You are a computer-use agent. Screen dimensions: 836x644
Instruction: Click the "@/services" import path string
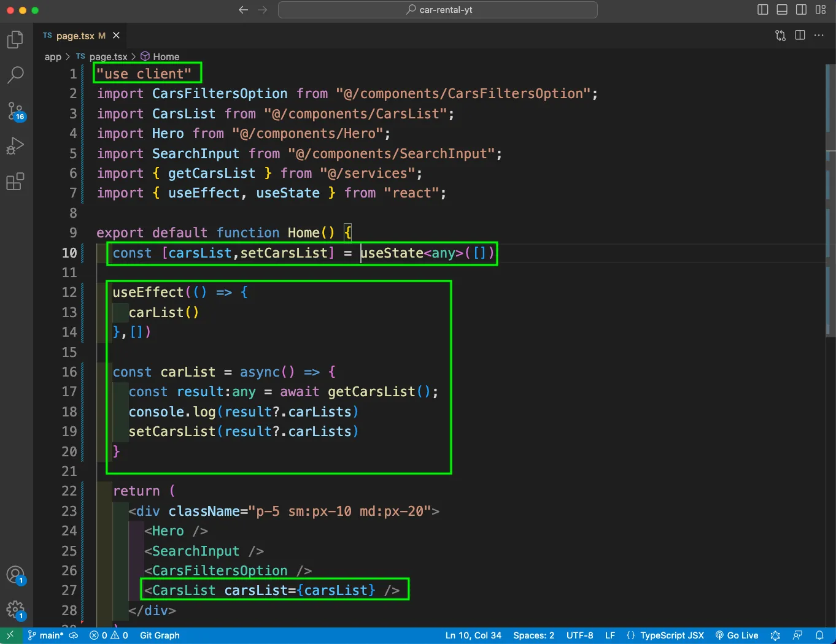pyautogui.click(x=368, y=174)
